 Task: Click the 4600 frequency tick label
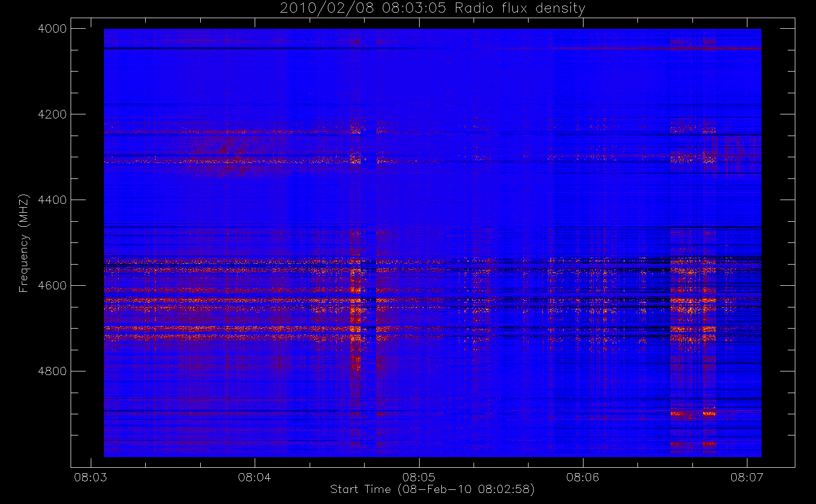(x=52, y=286)
